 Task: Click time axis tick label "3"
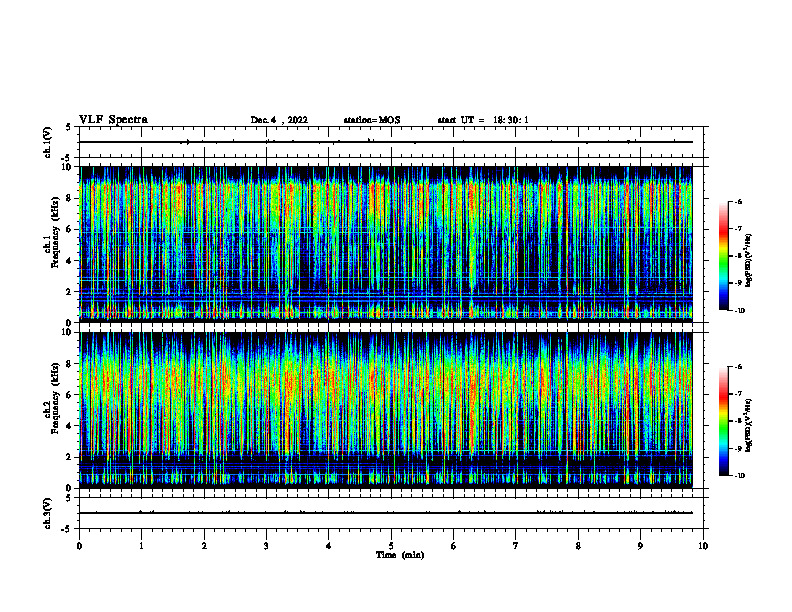click(x=266, y=546)
